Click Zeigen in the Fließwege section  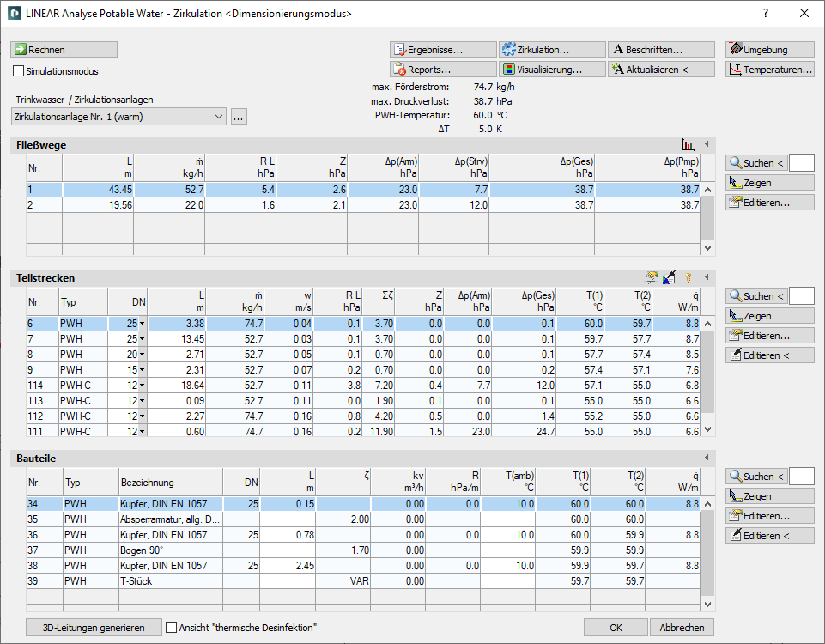pyautogui.click(x=770, y=183)
